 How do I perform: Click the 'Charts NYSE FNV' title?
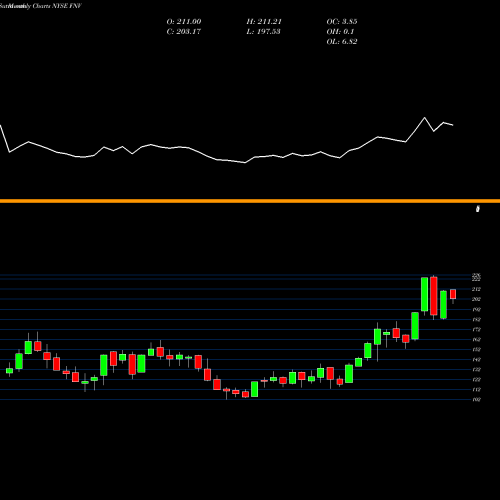point(57,6)
